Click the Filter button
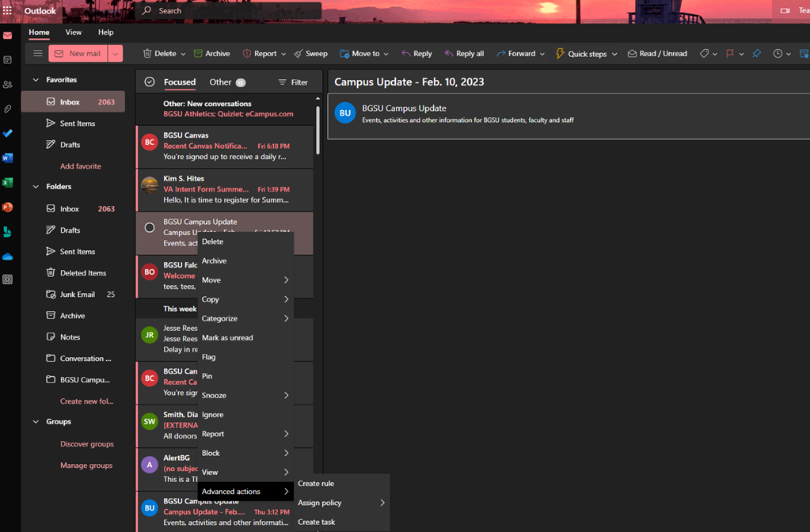 coord(293,82)
